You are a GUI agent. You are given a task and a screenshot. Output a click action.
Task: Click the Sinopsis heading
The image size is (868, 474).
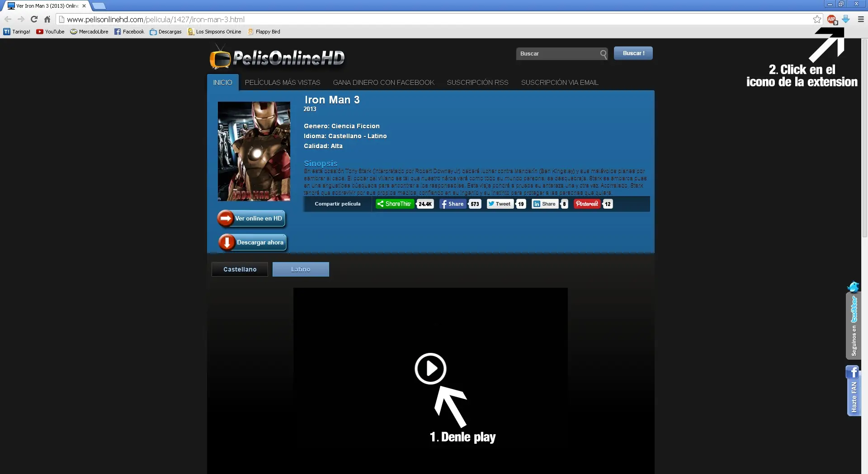(321, 163)
